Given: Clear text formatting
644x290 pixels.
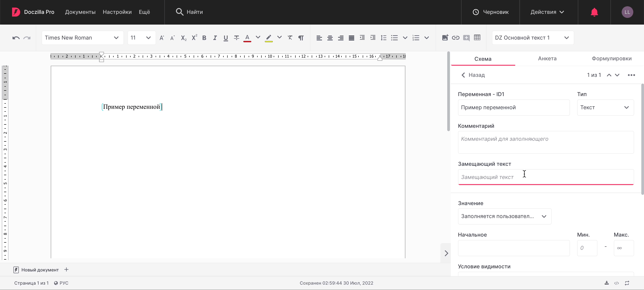Looking at the screenshot, I should [x=290, y=38].
